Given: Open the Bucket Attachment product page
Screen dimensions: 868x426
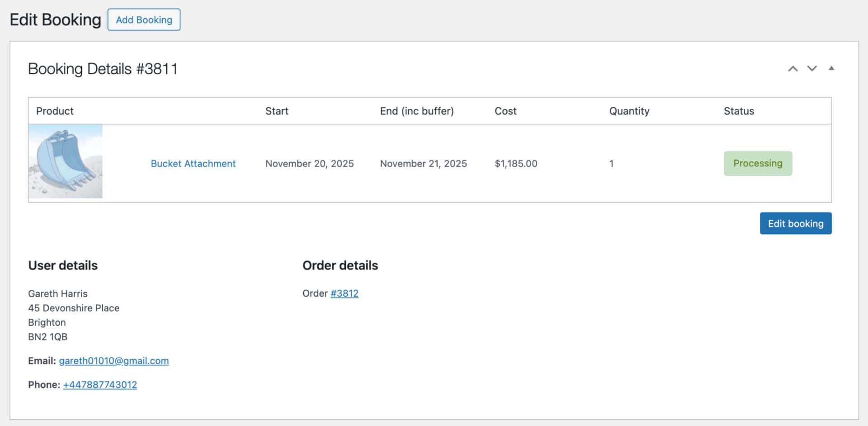Looking at the screenshot, I should click(x=193, y=163).
